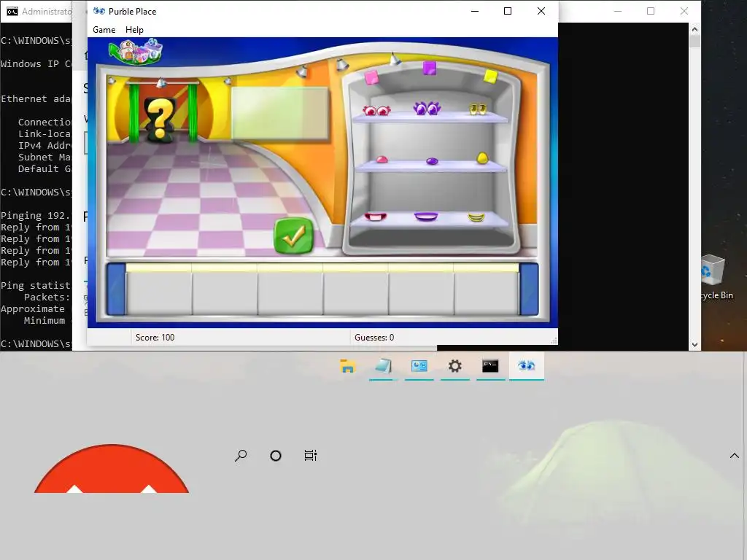Screen dimensions: 747x560
Task: Click the left blue guess-history arrow
Action: (x=116, y=289)
